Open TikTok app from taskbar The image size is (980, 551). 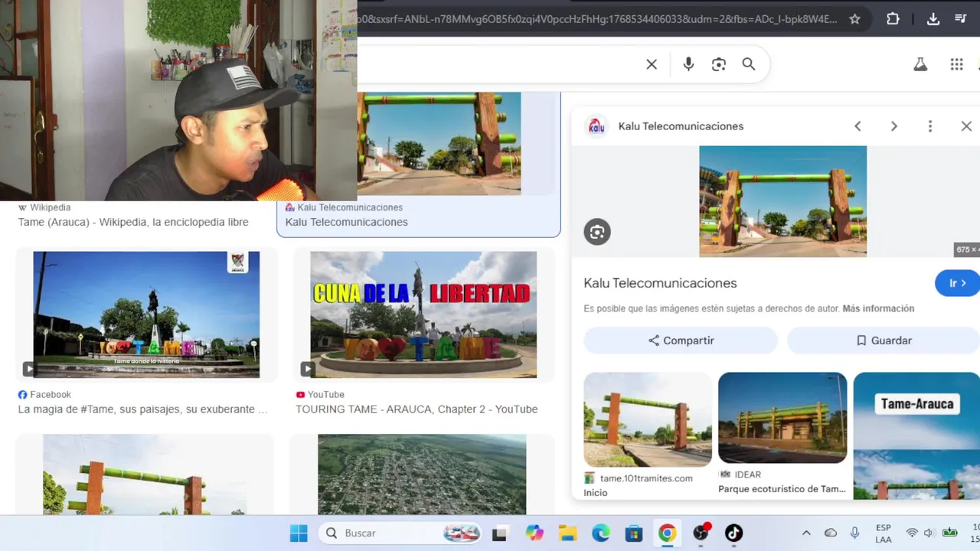click(733, 533)
